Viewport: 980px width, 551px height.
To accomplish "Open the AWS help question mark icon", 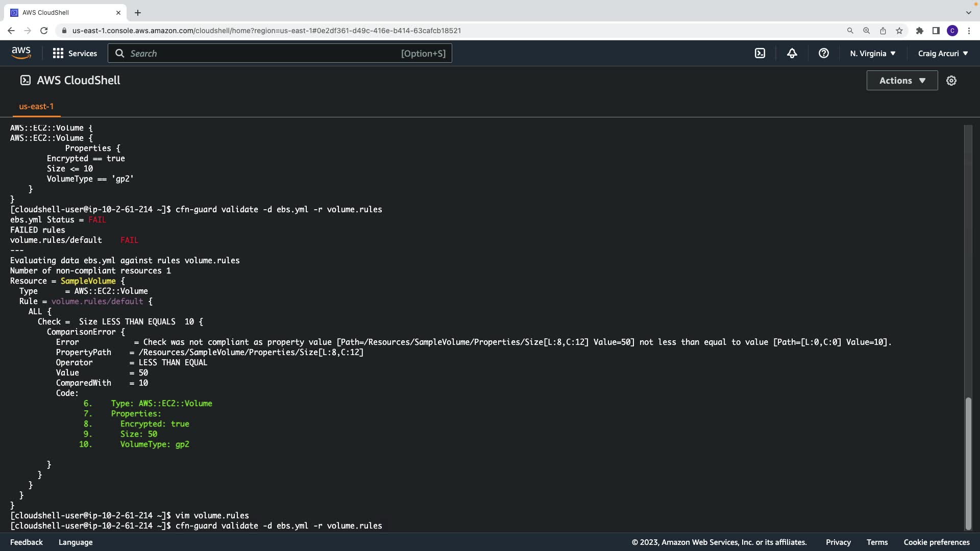I will (x=823, y=53).
